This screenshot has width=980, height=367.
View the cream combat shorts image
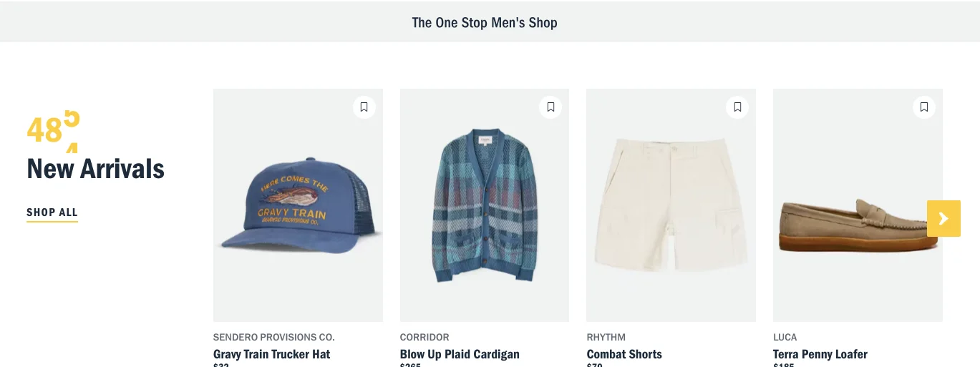tap(671, 207)
